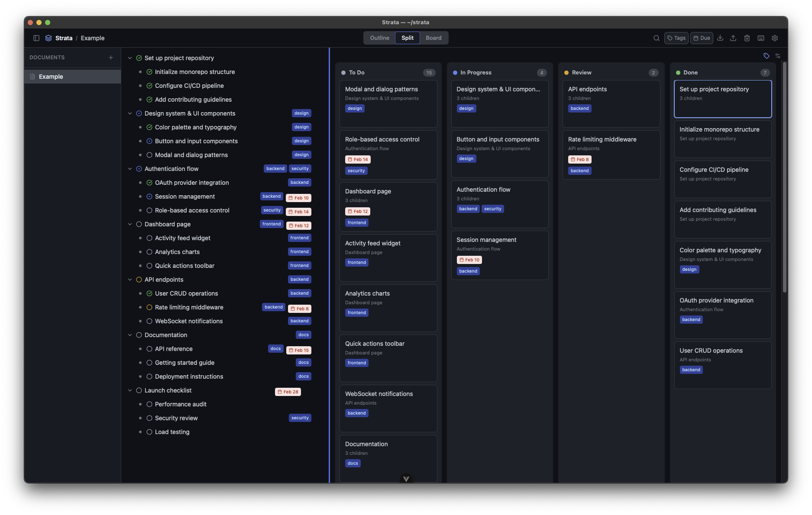Image resolution: width=812 pixels, height=515 pixels.
Task: Collapse Documentation group
Action: pyautogui.click(x=130, y=335)
